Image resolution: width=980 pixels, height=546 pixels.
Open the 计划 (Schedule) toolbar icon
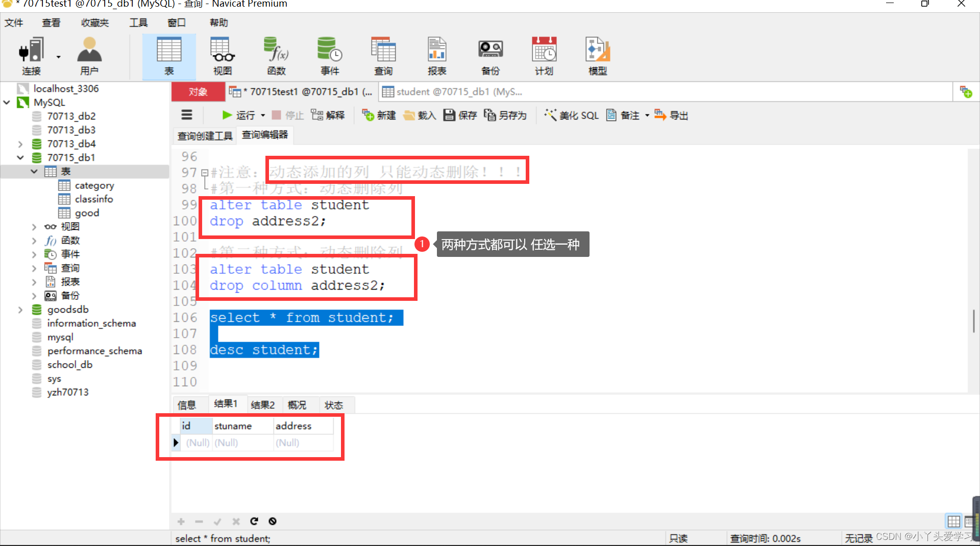pyautogui.click(x=544, y=56)
